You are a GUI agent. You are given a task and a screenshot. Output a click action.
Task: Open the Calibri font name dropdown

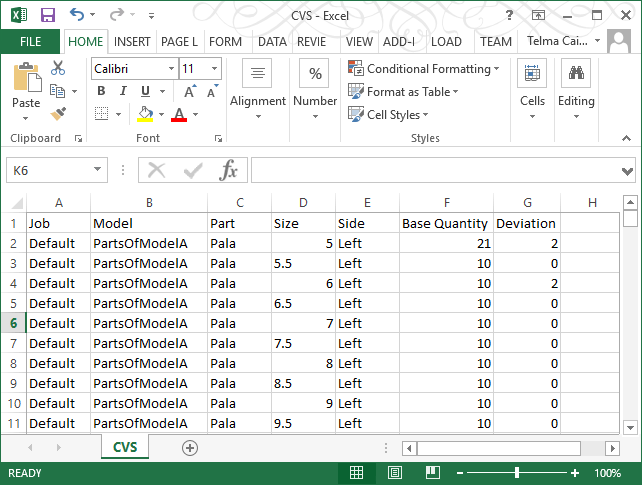(x=172, y=69)
